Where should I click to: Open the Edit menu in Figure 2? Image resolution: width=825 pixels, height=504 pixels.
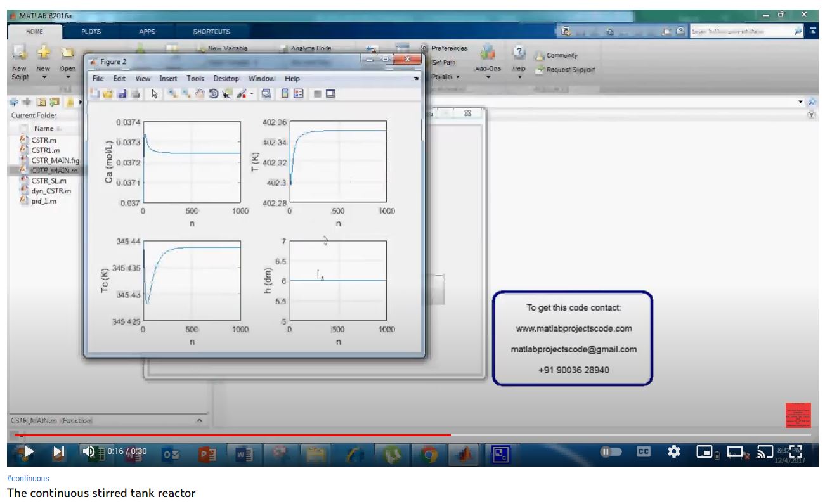tap(119, 79)
